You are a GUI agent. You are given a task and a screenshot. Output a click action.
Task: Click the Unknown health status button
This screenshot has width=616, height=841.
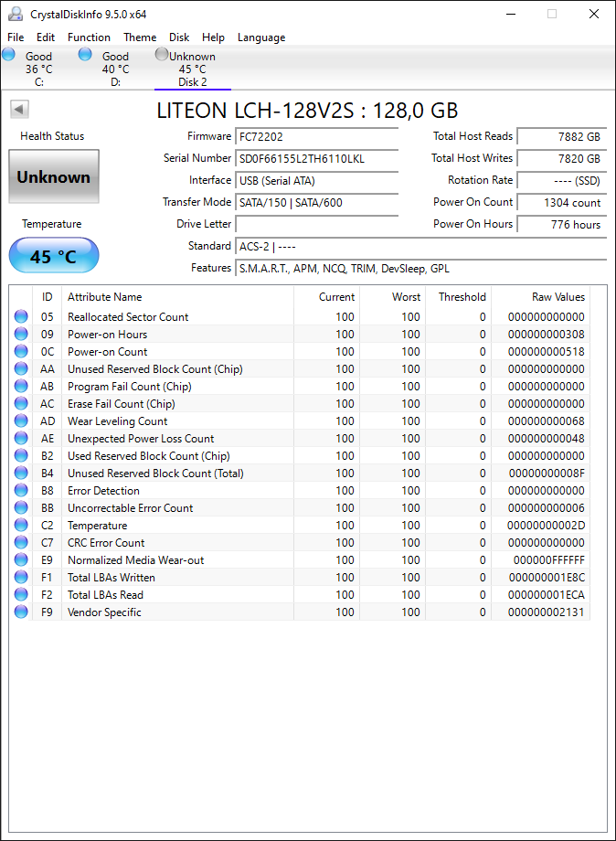coord(54,177)
